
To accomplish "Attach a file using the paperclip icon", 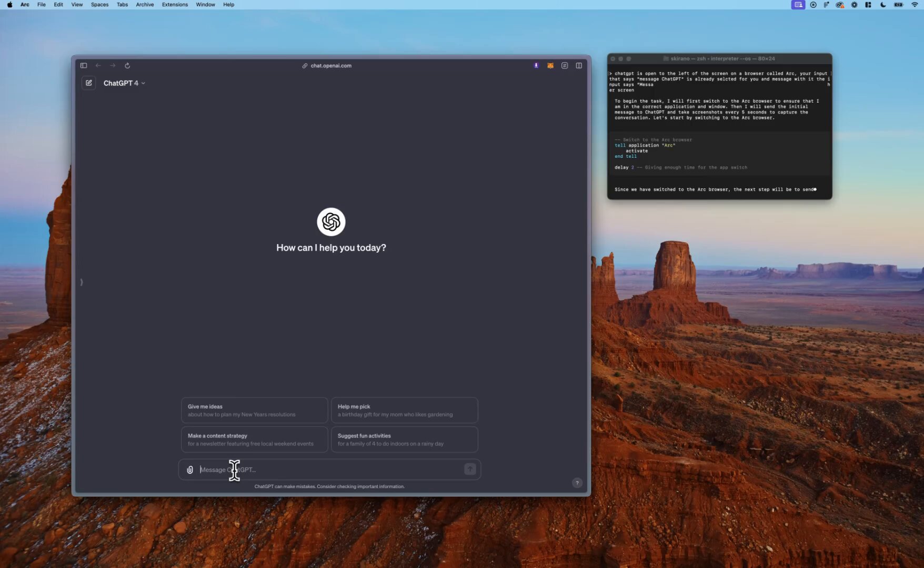I will pyautogui.click(x=190, y=470).
